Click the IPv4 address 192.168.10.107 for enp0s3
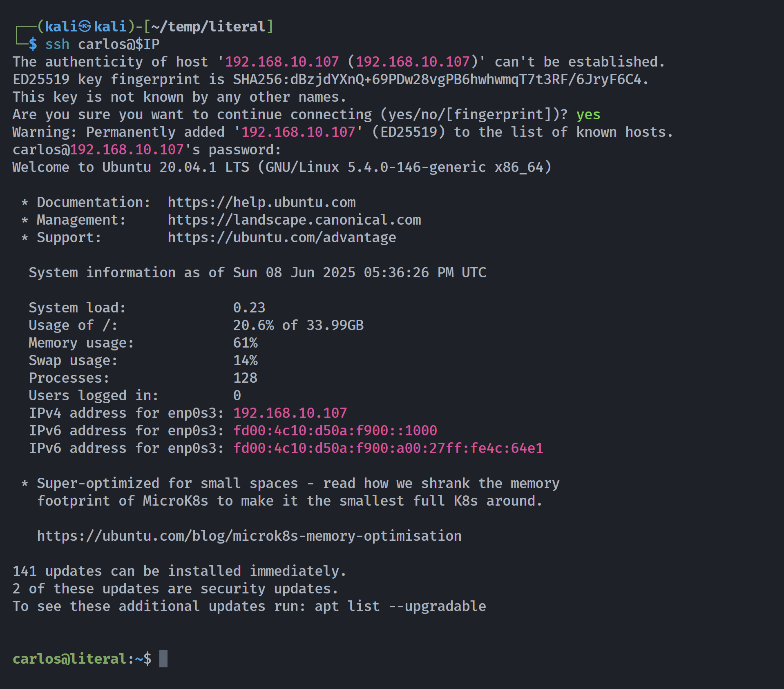784x689 pixels. click(x=290, y=413)
